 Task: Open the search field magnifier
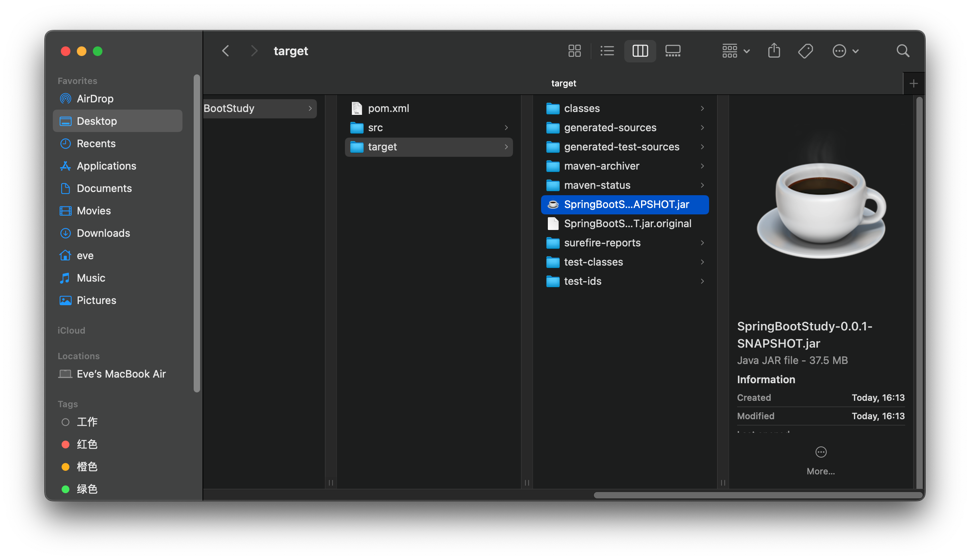[903, 51]
